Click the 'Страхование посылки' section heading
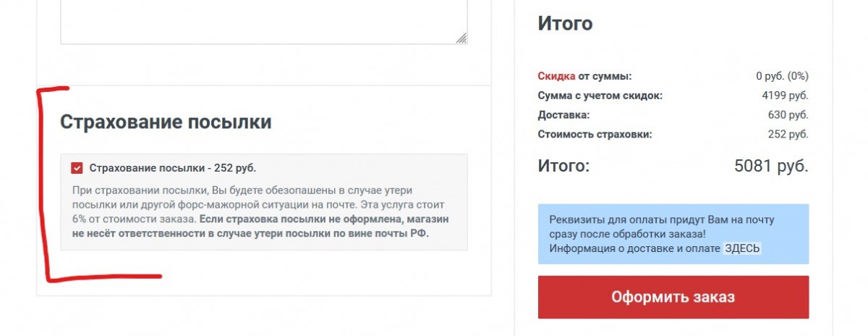Screen dimensions: 868x336 [166, 122]
